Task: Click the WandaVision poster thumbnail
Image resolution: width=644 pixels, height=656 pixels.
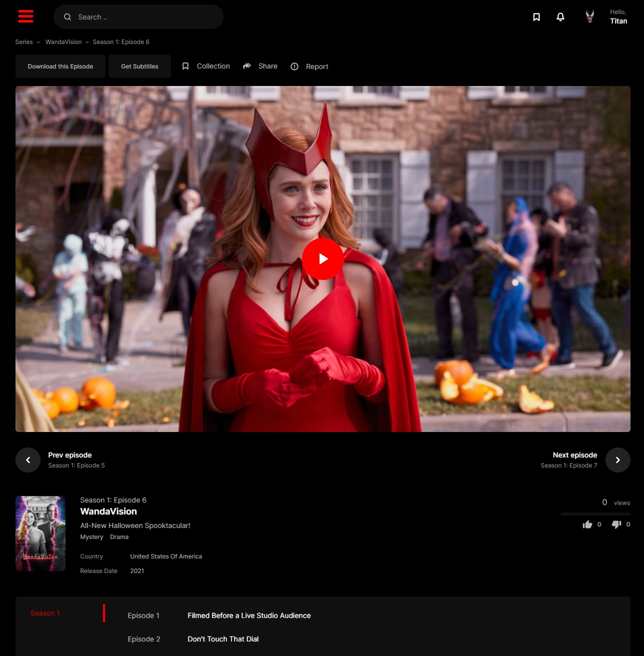Action: pyautogui.click(x=40, y=533)
